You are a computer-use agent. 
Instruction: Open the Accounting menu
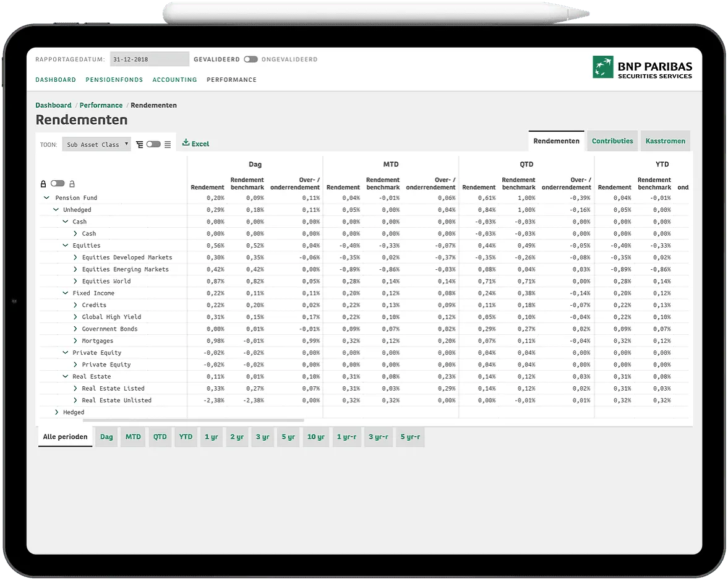coord(174,80)
